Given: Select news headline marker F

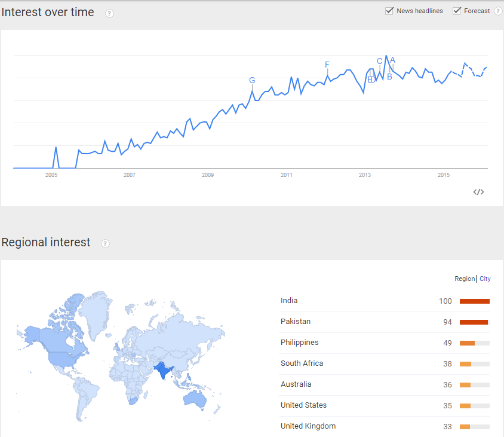Looking at the screenshot, I should click(327, 65).
